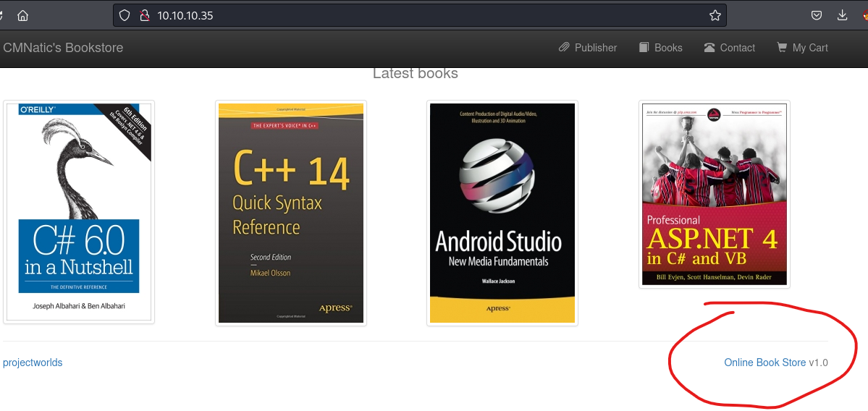The image size is (868, 411).
Task: Click the v1.0 version text
Action: point(818,363)
